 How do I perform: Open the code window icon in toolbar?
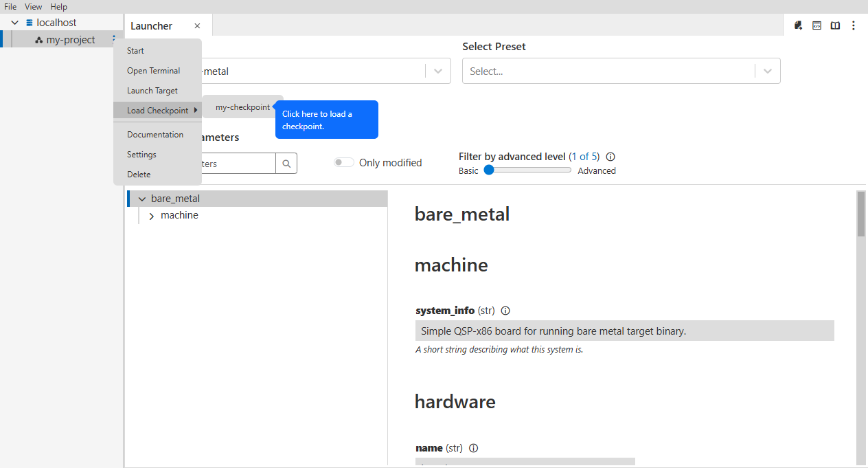817,25
